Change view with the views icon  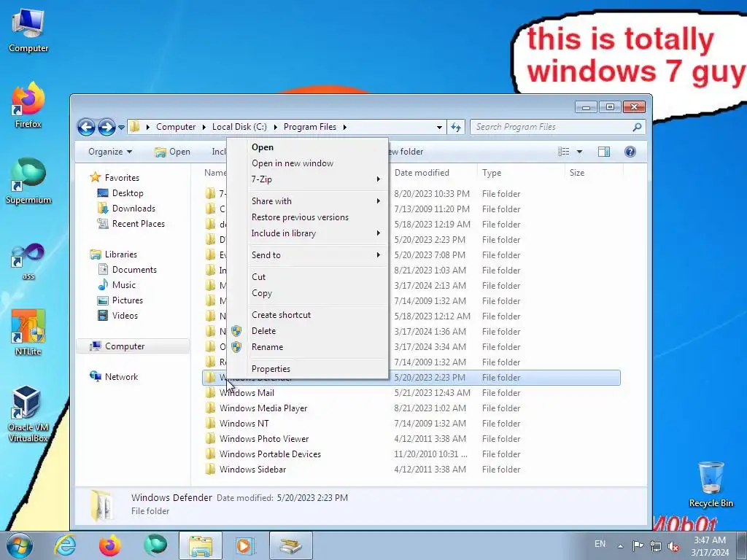pyautogui.click(x=564, y=152)
